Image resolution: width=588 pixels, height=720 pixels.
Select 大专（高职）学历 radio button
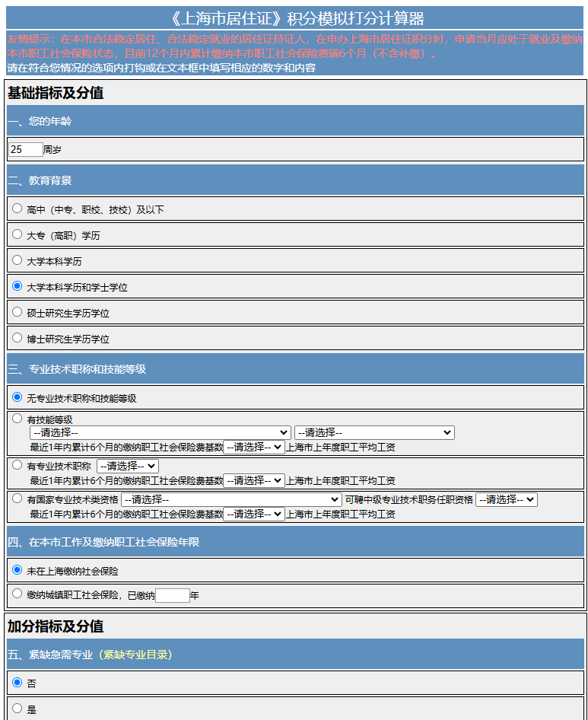[x=17, y=234]
